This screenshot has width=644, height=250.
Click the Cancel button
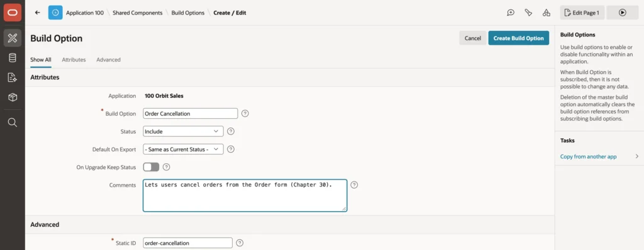point(473,38)
